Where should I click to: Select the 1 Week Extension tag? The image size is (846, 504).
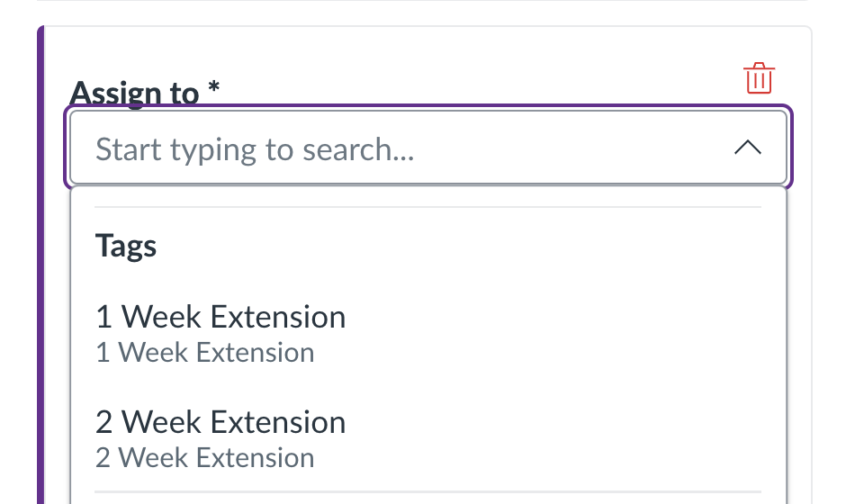pos(428,333)
